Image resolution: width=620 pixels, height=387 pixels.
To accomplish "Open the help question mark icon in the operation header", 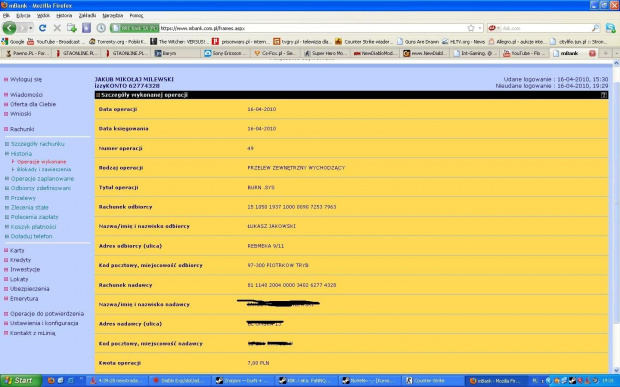I will tap(603, 95).
